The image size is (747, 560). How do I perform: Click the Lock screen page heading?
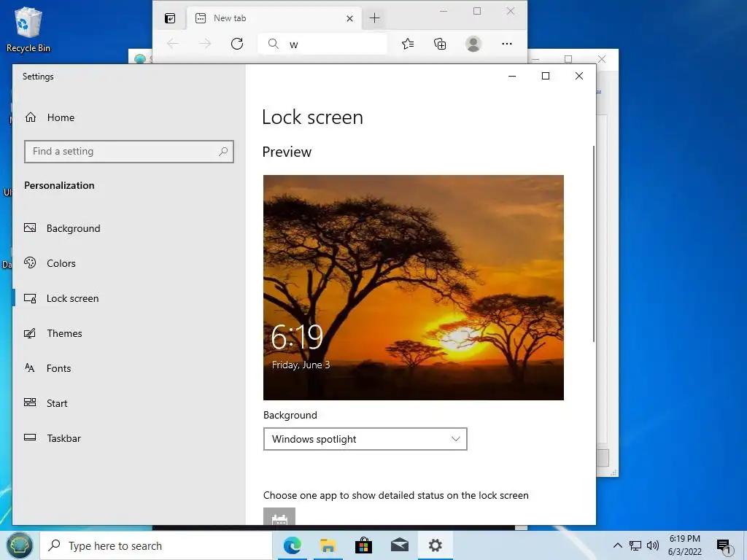(312, 117)
